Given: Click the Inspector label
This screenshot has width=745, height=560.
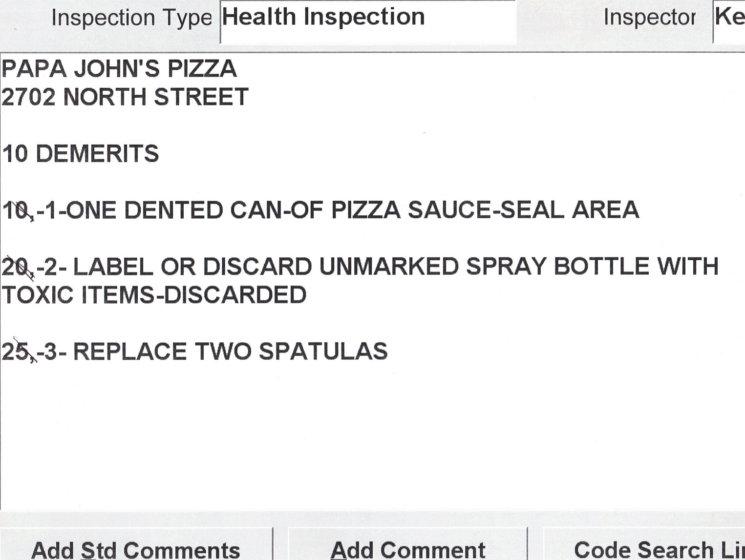Looking at the screenshot, I should coord(649,19).
